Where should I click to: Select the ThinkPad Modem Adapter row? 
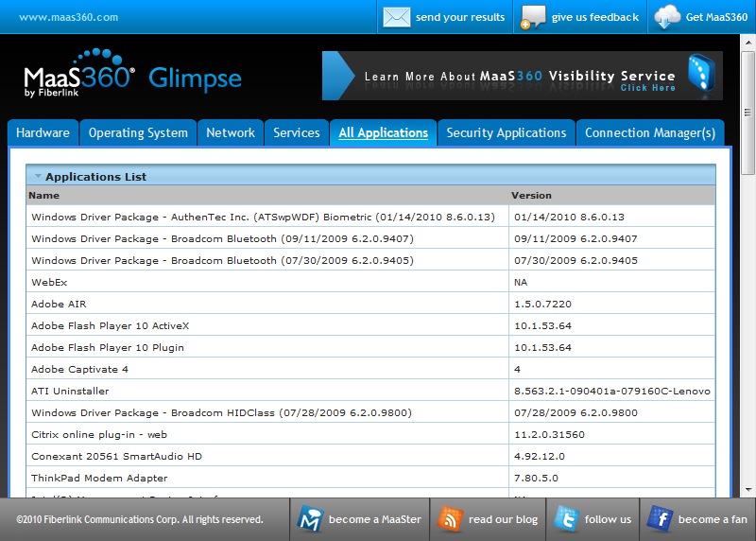(x=370, y=478)
